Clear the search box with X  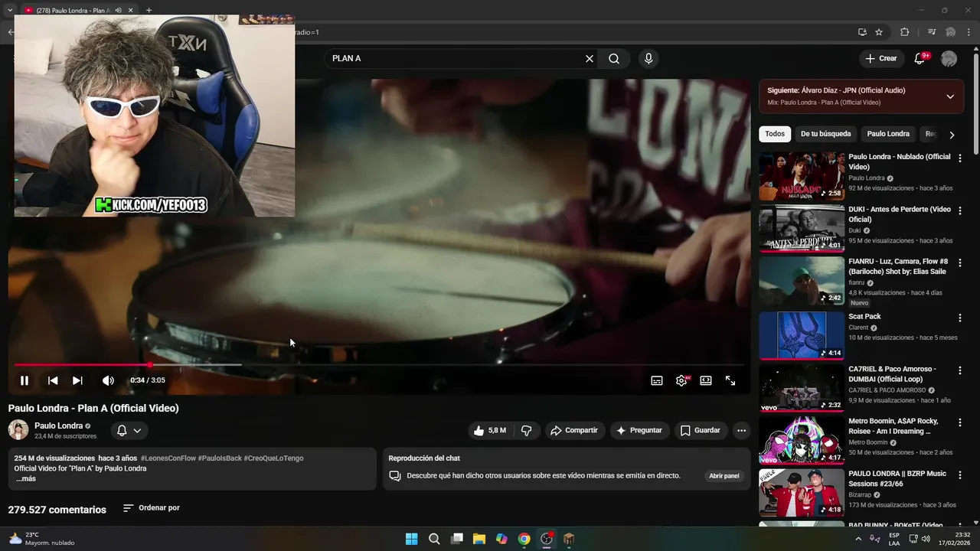click(x=590, y=58)
